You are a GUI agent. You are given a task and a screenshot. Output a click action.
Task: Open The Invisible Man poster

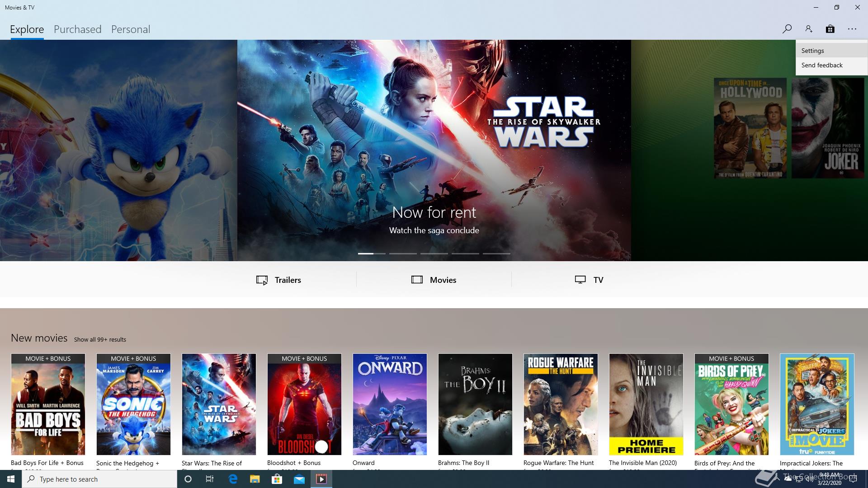tap(646, 404)
